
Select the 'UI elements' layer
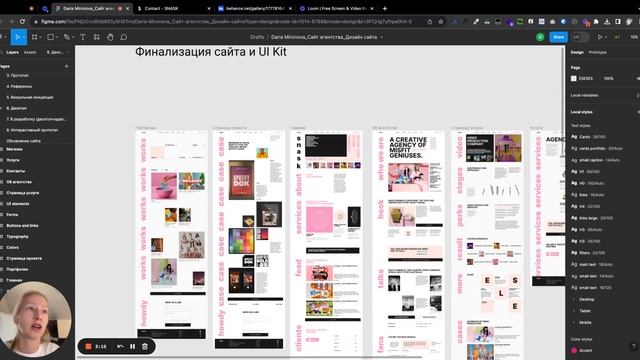click(18, 204)
